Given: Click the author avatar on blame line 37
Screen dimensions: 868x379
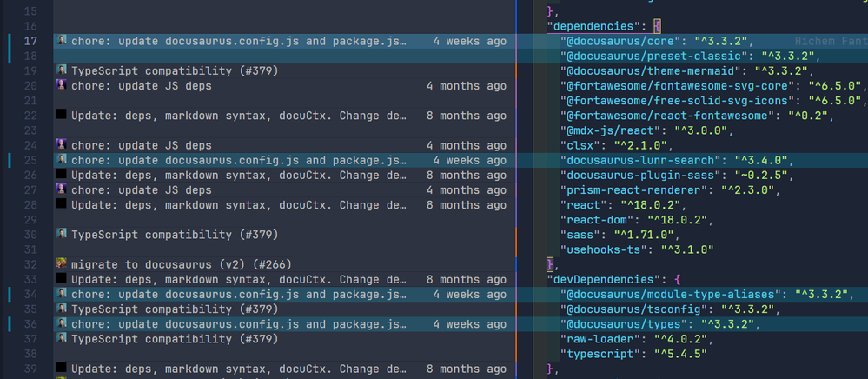Looking at the screenshot, I should point(62,338).
